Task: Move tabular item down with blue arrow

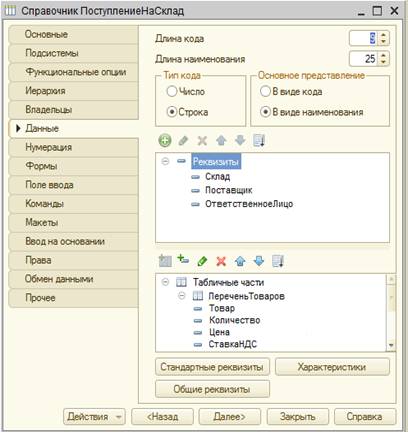Action: coord(259,261)
